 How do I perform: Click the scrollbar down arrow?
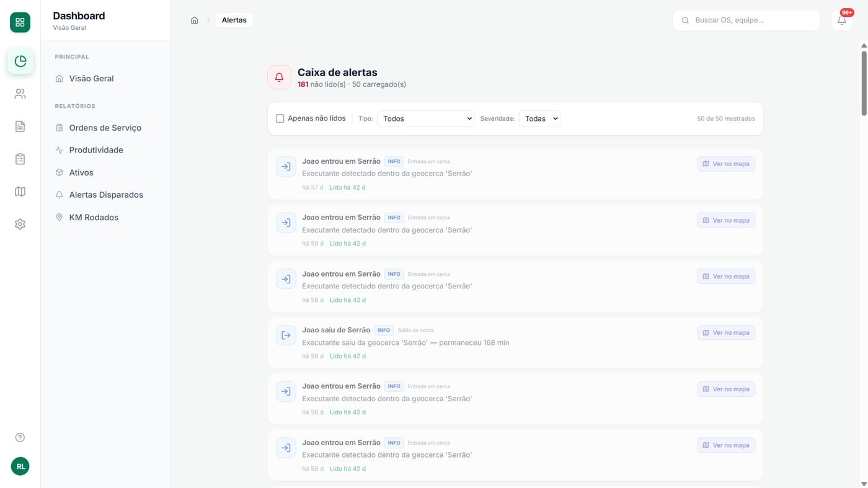[x=864, y=484]
